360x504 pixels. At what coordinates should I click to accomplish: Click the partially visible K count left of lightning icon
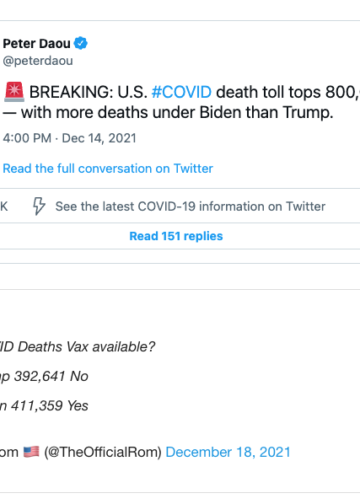(x=4, y=206)
